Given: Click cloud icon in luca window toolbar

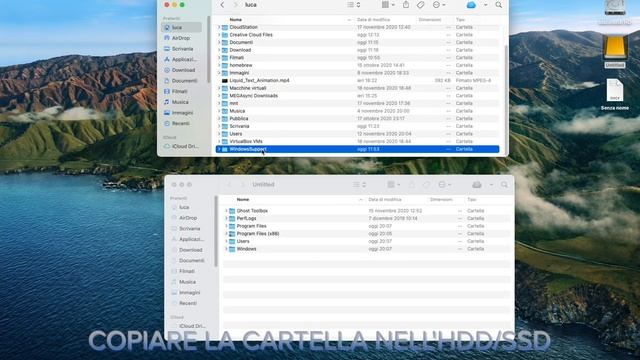Looking at the screenshot, I should [471, 5].
